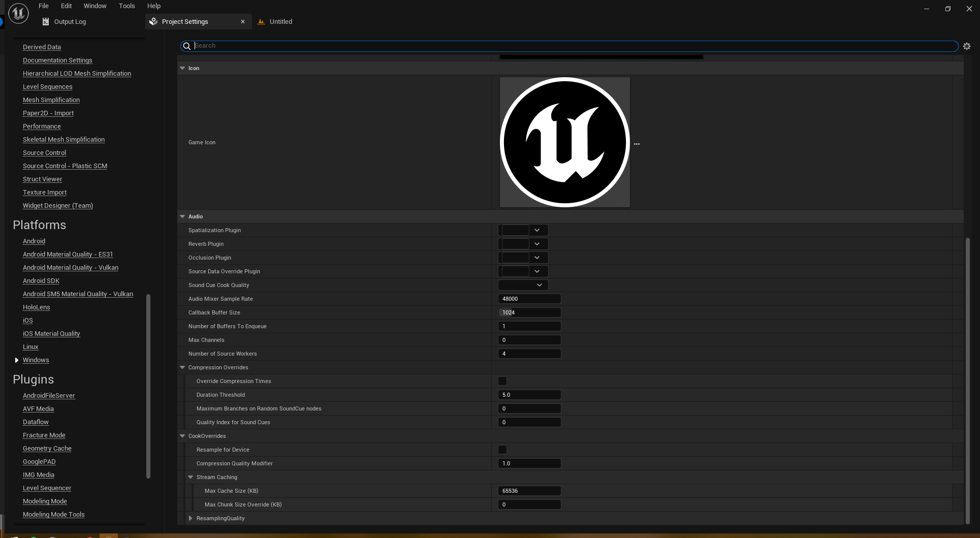Open HoloLens platform settings
This screenshot has height=538, width=980.
(36, 307)
